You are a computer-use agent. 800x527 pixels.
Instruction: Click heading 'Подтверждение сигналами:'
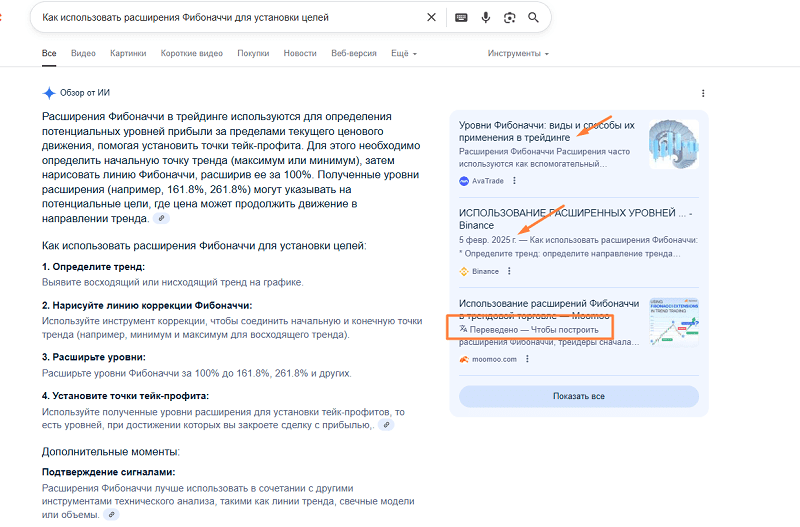(x=108, y=472)
